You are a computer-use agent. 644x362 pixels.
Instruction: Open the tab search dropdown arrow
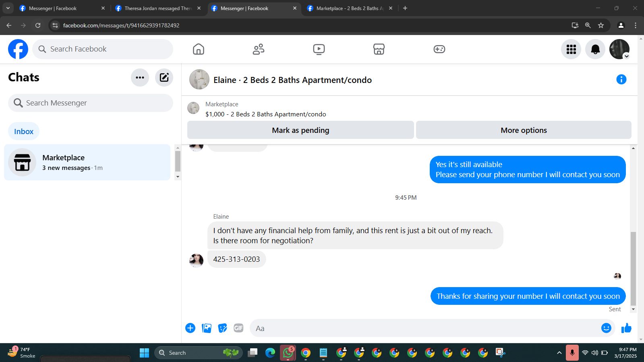[x=8, y=8]
